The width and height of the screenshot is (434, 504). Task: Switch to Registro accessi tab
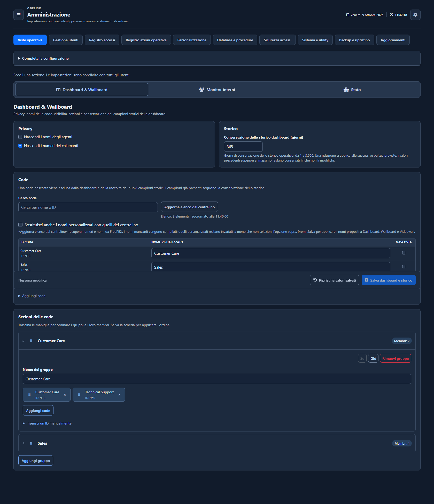click(x=102, y=40)
